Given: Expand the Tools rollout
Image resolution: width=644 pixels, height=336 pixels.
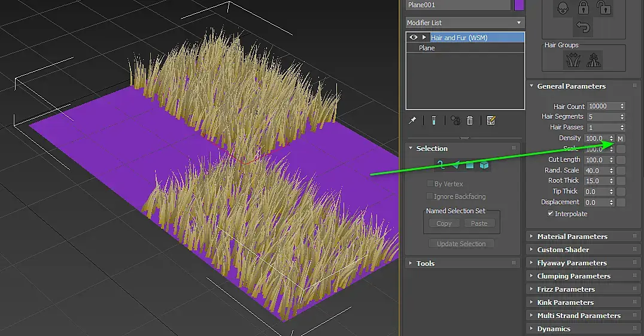Looking at the screenshot, I should (x=426, y=264).
